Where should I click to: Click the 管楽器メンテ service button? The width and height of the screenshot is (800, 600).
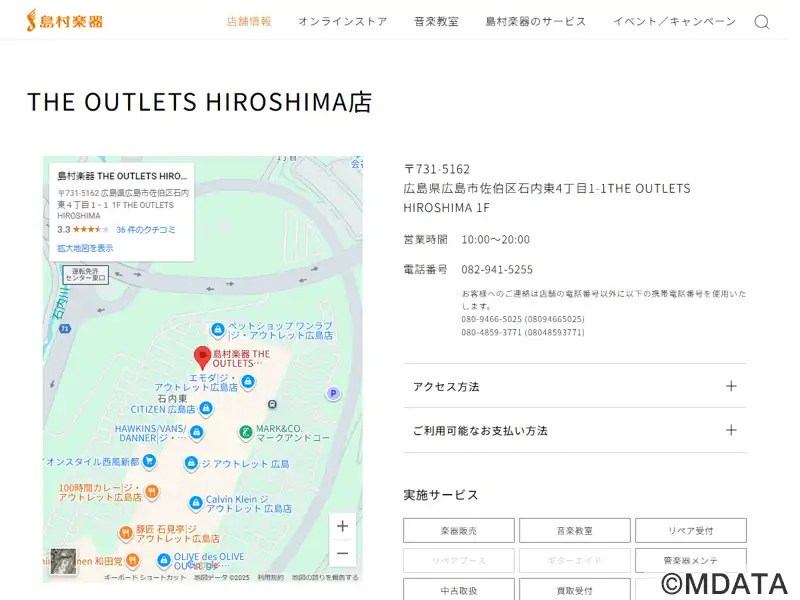click(x=691, y=560)
